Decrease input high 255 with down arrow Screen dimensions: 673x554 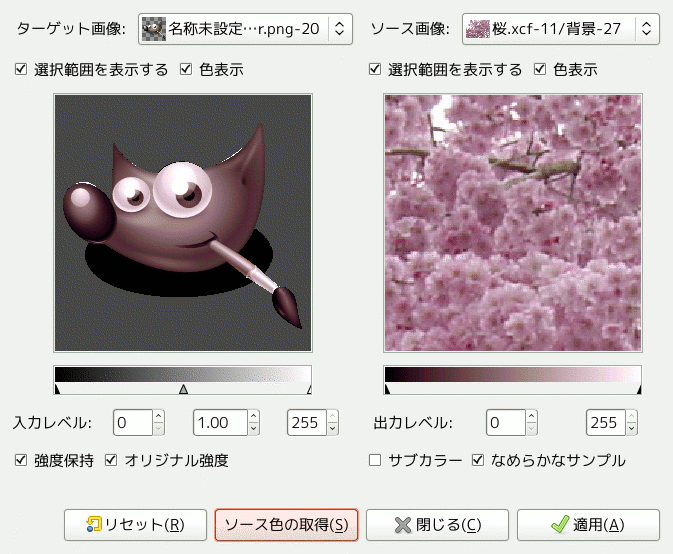click(x=333, y=429)
